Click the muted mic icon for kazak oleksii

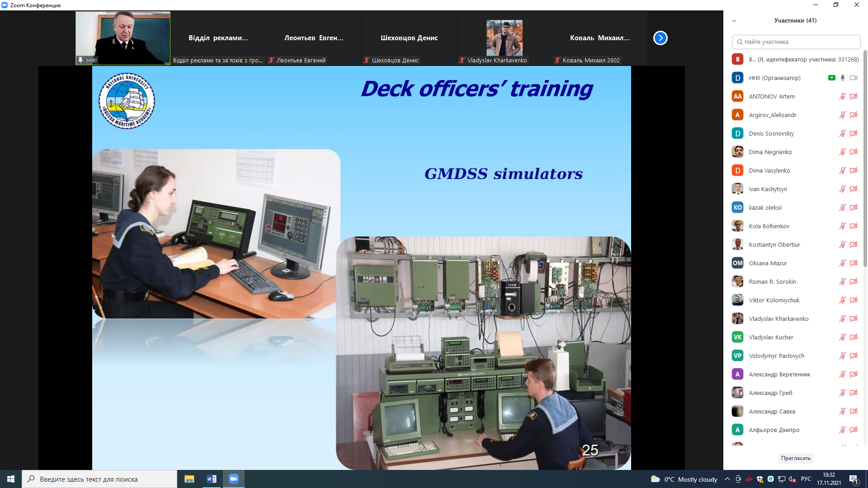843,207
